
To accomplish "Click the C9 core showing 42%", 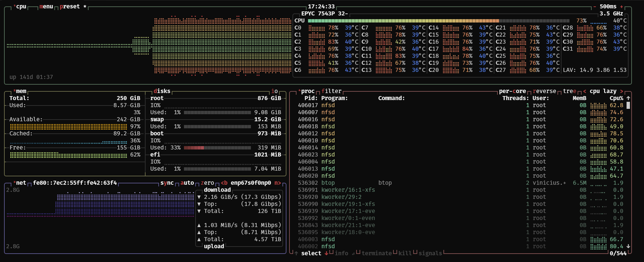I will 393,42.
